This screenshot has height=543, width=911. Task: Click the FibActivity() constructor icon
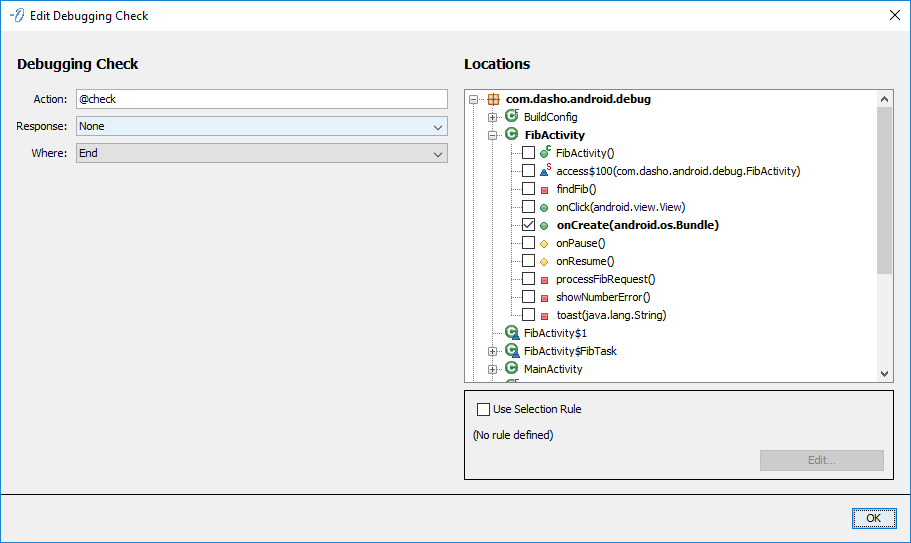pyautogui.click(x=545, y=153)
